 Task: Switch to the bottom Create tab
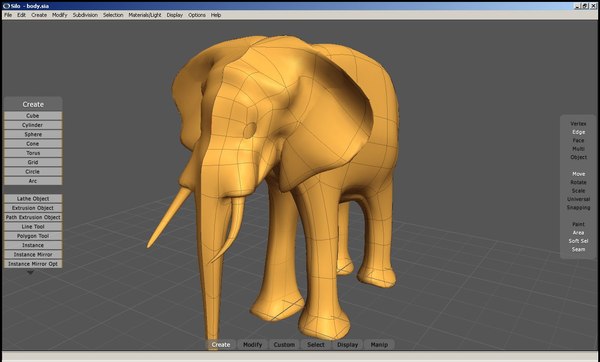(x=221, y=344)
